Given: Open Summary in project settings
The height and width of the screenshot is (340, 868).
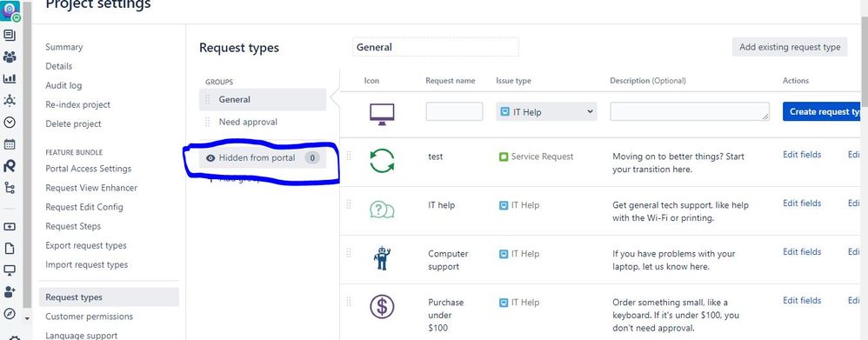Looking at the screenshot, I should coord(64,47).
